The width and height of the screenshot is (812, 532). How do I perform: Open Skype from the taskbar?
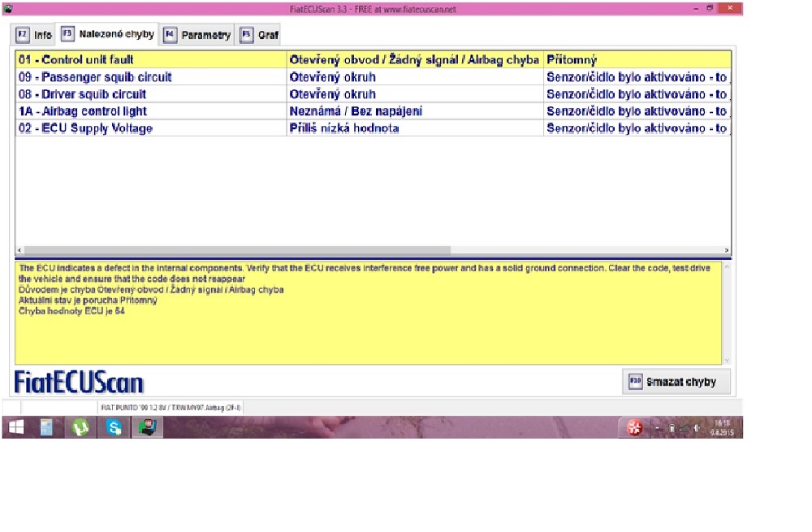point(113,427)
